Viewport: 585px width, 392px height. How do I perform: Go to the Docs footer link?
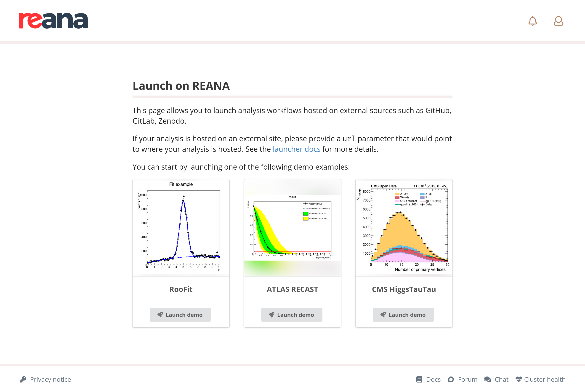coord(433,379)
